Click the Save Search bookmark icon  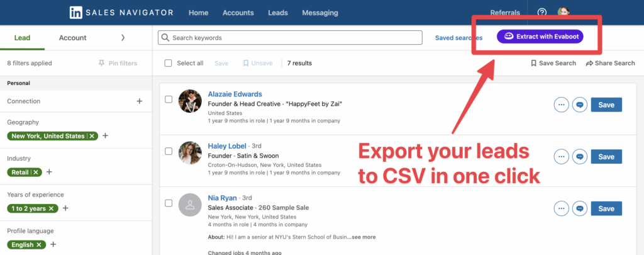pyautogui.click(x=533, y=64)
